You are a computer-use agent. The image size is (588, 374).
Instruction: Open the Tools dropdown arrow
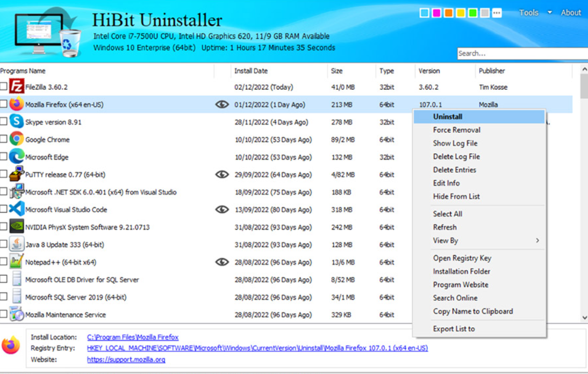(x=550, y=12)
